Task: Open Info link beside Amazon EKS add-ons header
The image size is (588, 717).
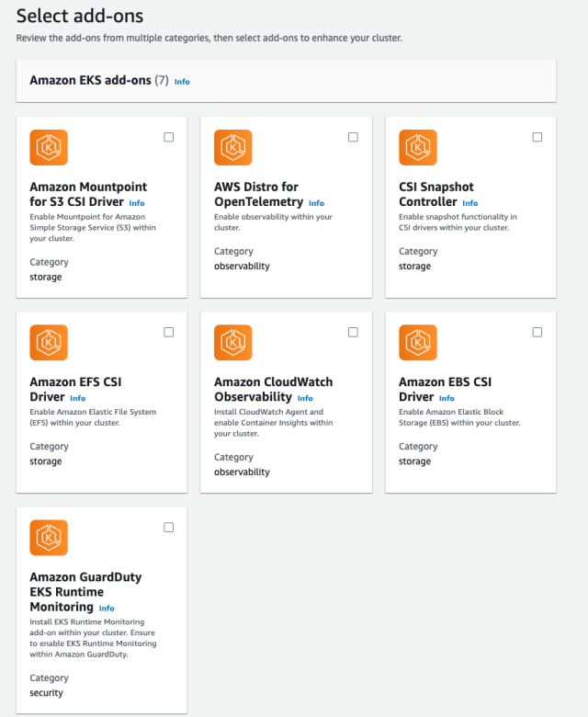Action: (182, 82)
